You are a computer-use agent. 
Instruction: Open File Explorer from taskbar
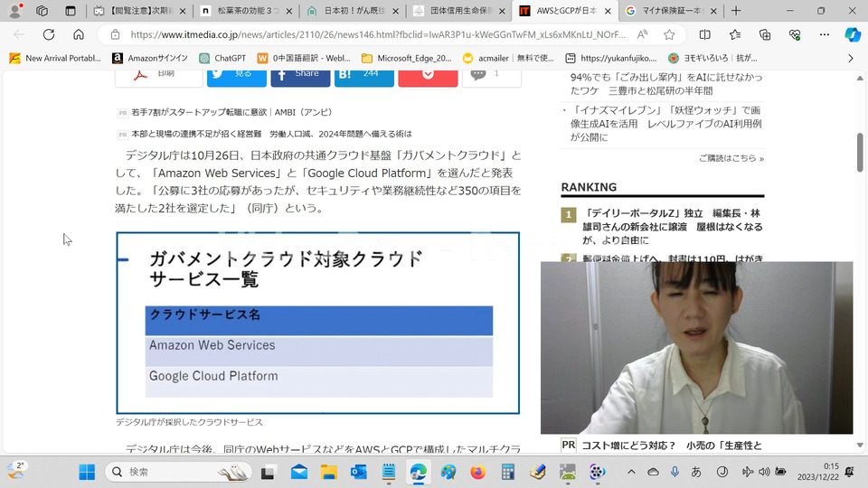coord(329,472)
